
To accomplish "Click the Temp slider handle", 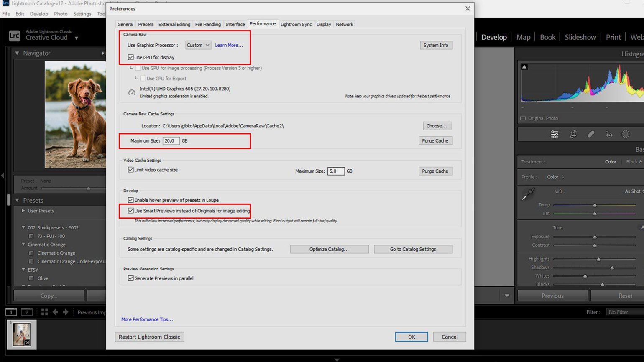I will [x=595, y=205].
